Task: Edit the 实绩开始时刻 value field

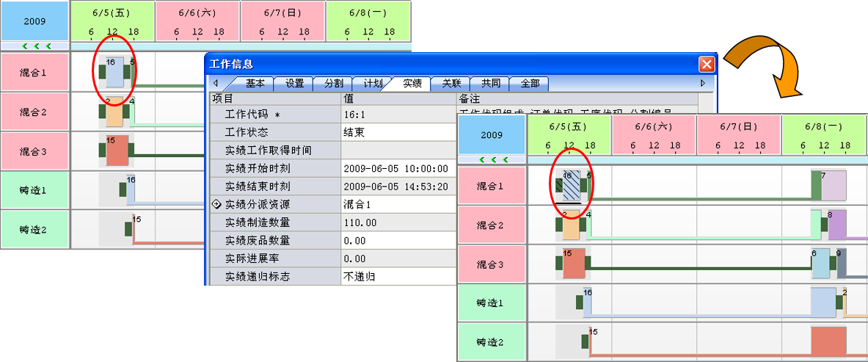Action: (398, 168)
